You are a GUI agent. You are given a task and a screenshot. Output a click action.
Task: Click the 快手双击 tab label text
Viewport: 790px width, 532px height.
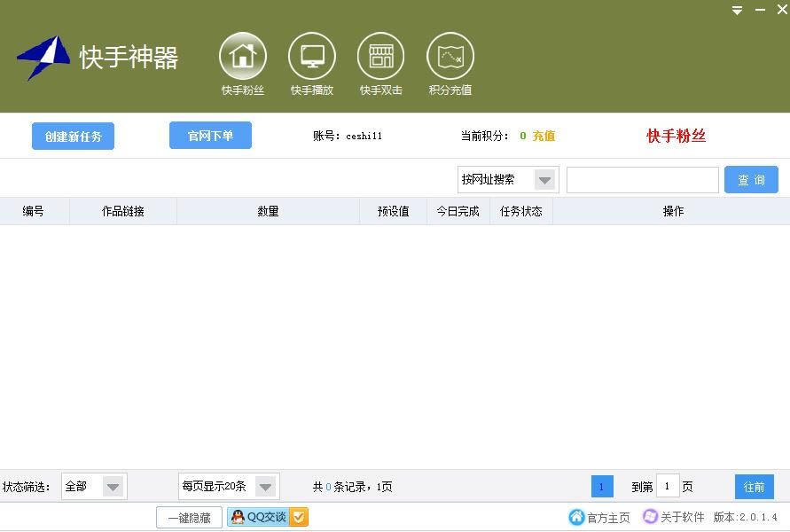pyautogui.click(x=381, y=90)
